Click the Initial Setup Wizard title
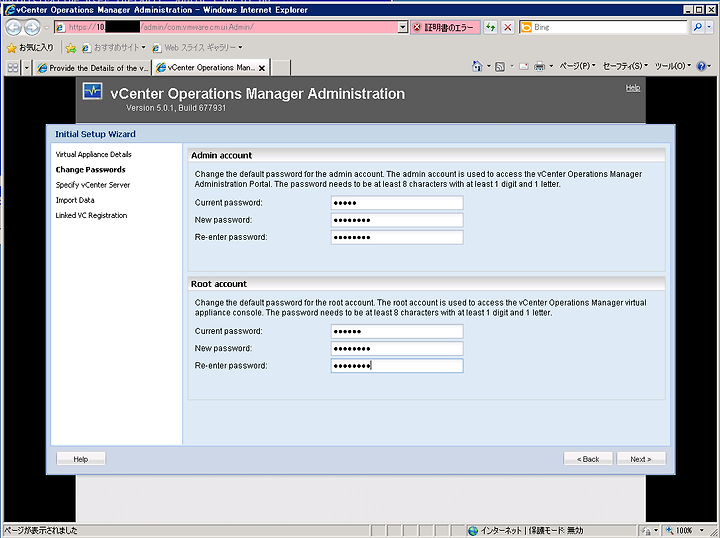The height and width of the screenshot is (538, 720). 96,134
